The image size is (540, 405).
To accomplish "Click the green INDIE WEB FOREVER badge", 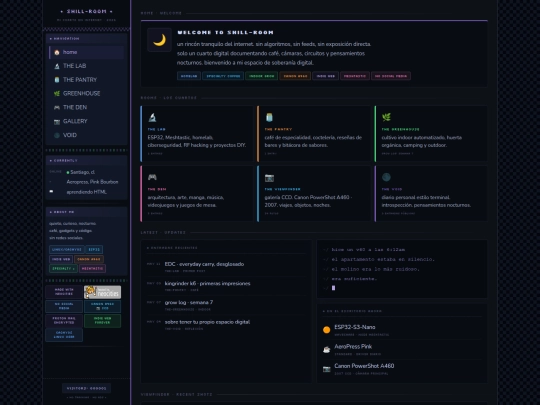I will point(103,321).
